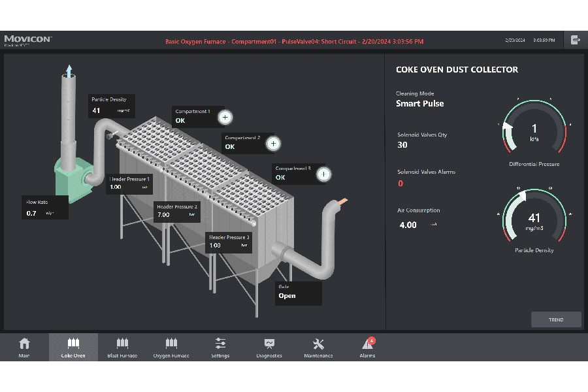588x392 pixels.
Task: Click the Smart Pulse cleaning mode text
Action: 420,103
